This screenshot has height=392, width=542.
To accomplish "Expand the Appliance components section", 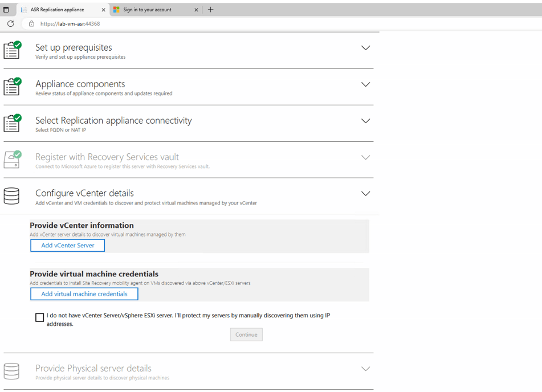I will point(366,84).
